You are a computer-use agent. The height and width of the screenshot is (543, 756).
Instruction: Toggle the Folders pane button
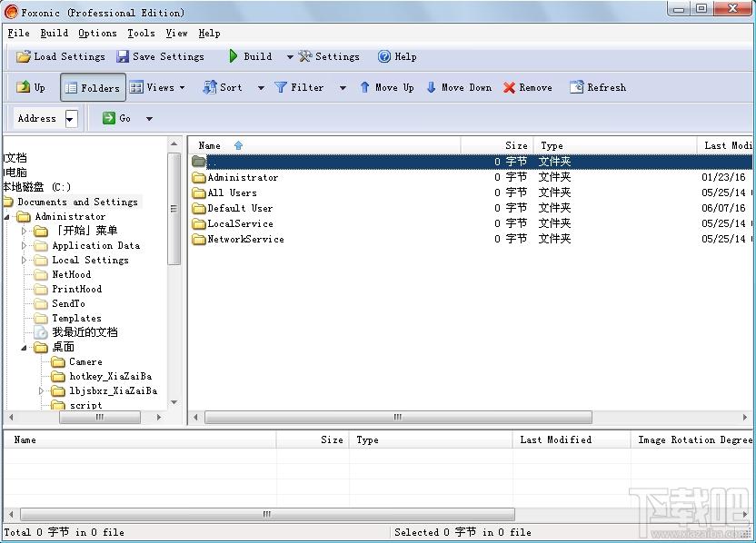(x=93, y=87)
